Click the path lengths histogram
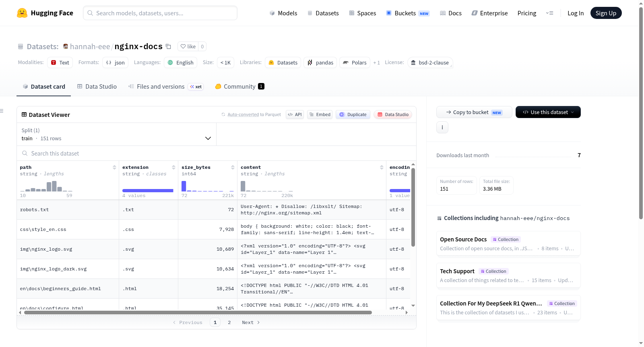 [x=46, y=186]
